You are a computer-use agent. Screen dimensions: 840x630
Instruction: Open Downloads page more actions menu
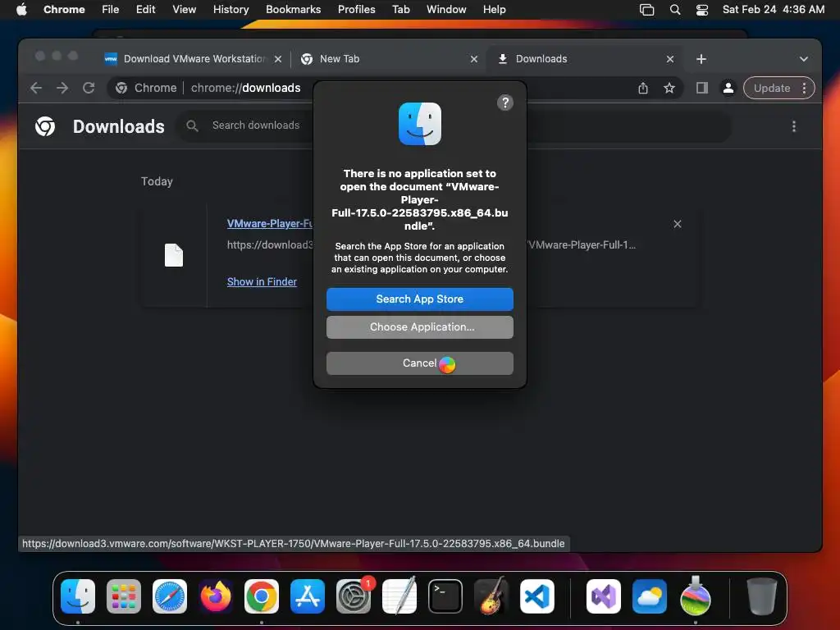point(793,126)
